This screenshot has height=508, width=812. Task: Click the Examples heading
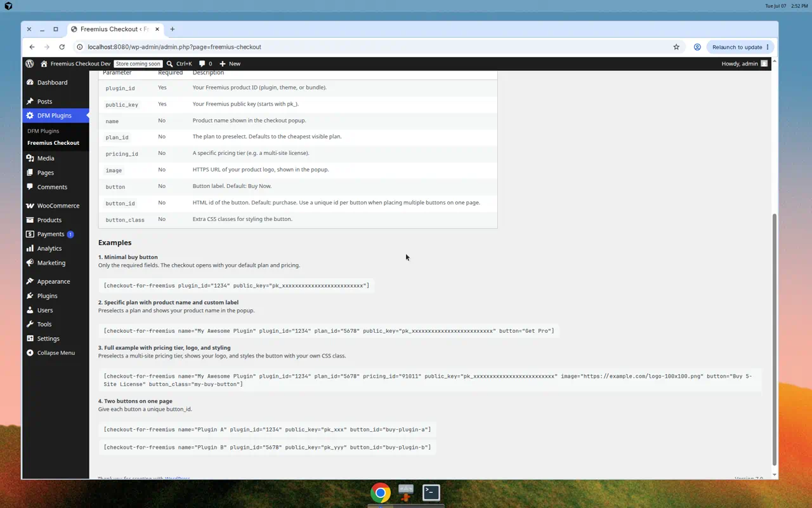(115, 243)
